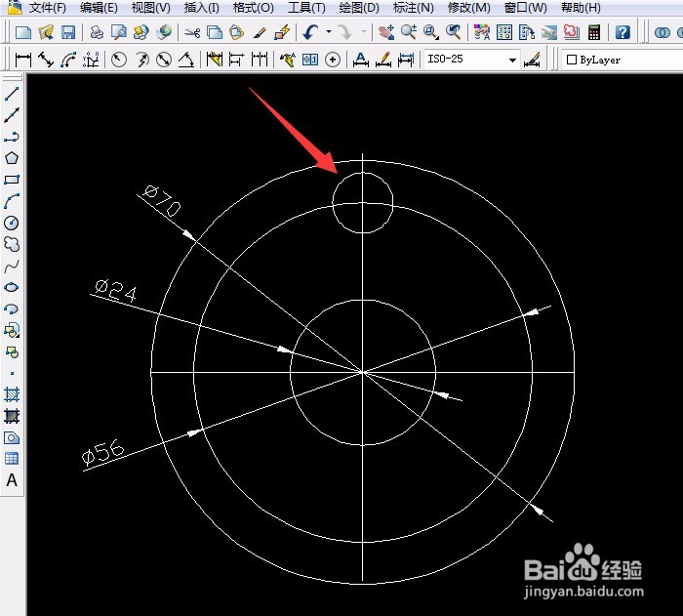Select the Construction Line tool
Screen dimensions: 683x616
coord(12,115)
